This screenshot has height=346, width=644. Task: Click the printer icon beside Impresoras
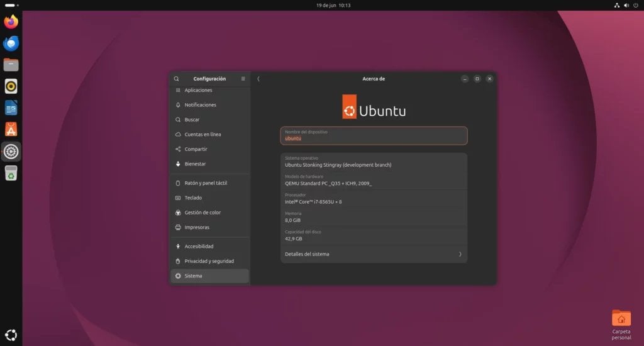pos(178,227)
